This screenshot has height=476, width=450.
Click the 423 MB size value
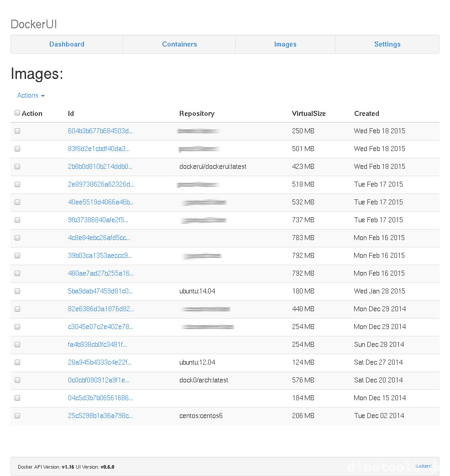(303, 167)
